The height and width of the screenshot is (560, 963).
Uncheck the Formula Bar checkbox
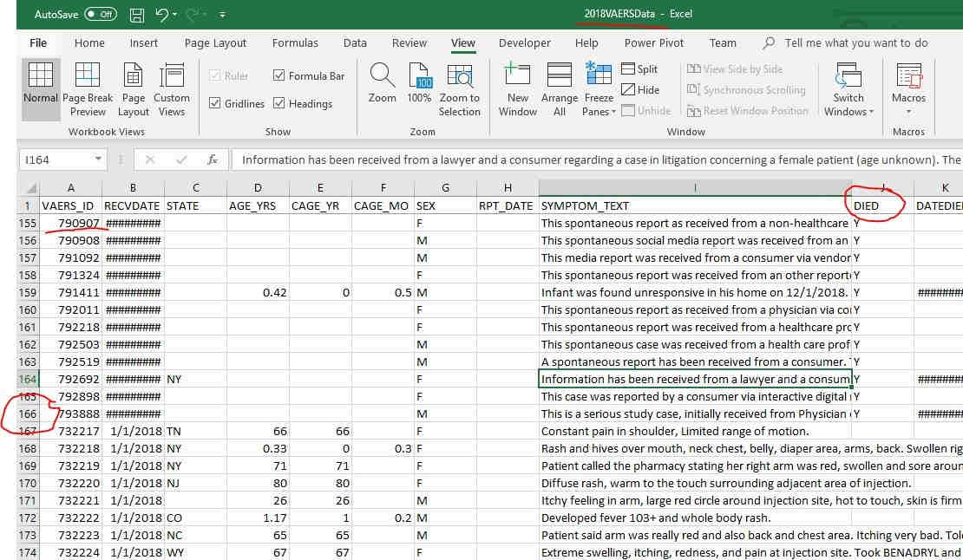coord(278,76)
